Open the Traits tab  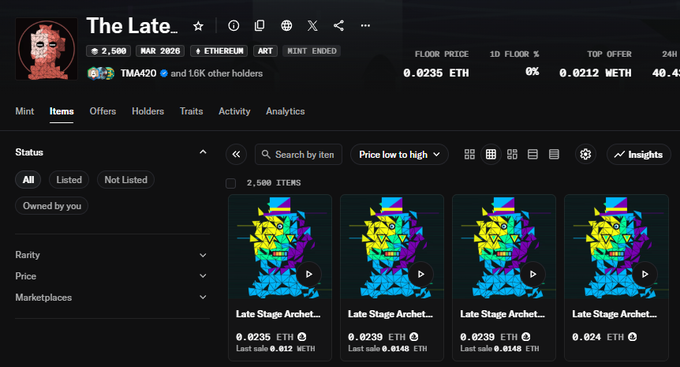click(191, 111)
